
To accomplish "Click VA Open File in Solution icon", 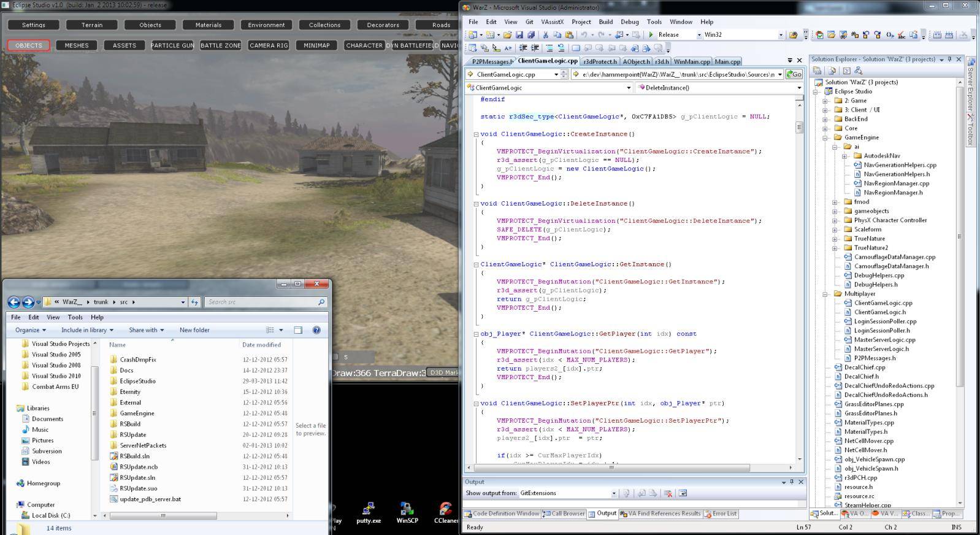I will pyautogui.click(x=832, y=35).
